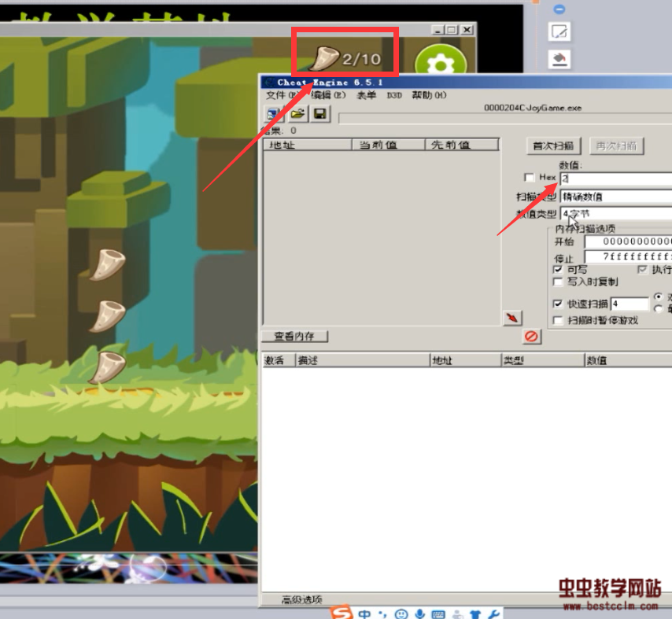Click the 类型 type column header

543,360
